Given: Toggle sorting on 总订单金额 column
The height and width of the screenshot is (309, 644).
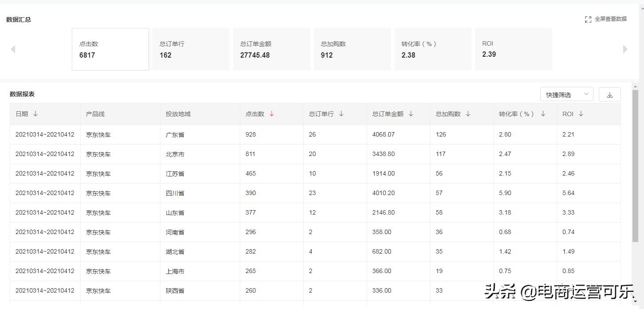Looking at the screenshot, I should [411, 113].
